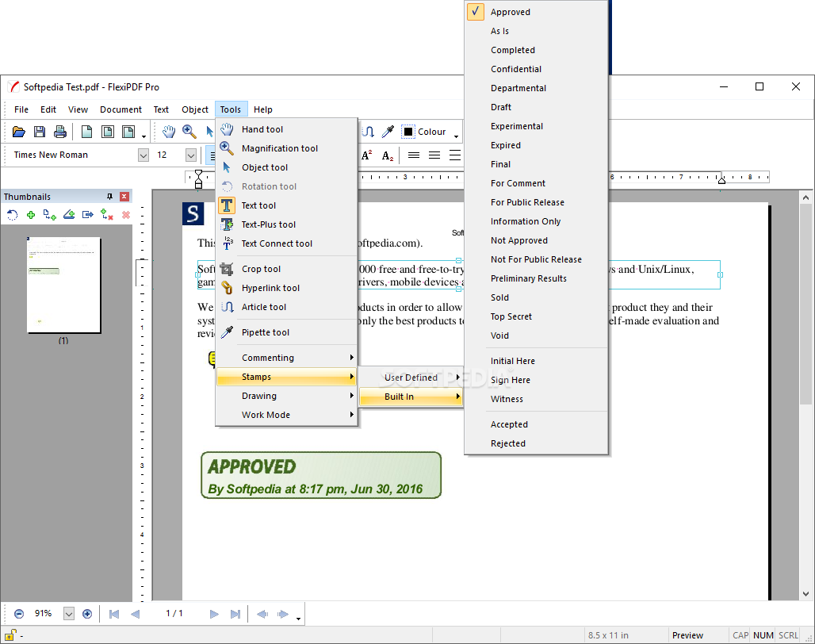Screen dimensions: 815x644
Task: Click the Article tool toolbar icon
Action: tap(368, 132)
